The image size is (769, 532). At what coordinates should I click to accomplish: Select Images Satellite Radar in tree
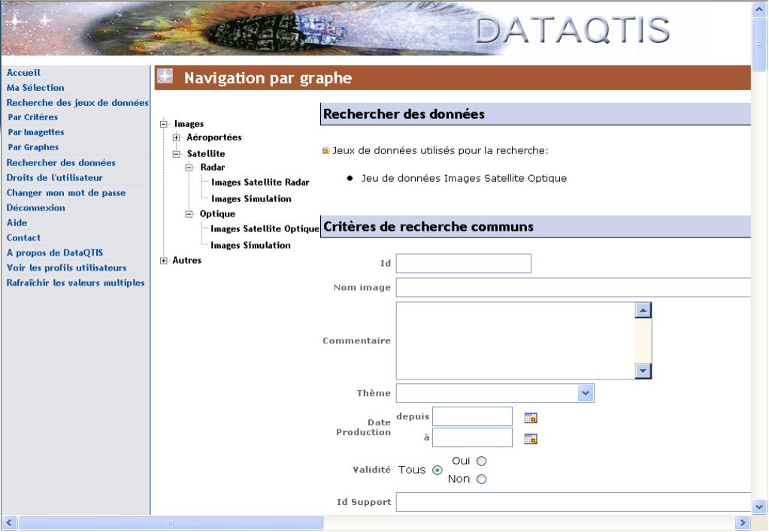[260, 183]
